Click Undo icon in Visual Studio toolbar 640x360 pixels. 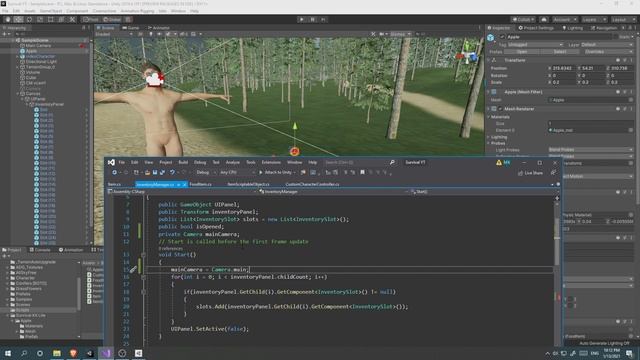(x=172, y=173)
